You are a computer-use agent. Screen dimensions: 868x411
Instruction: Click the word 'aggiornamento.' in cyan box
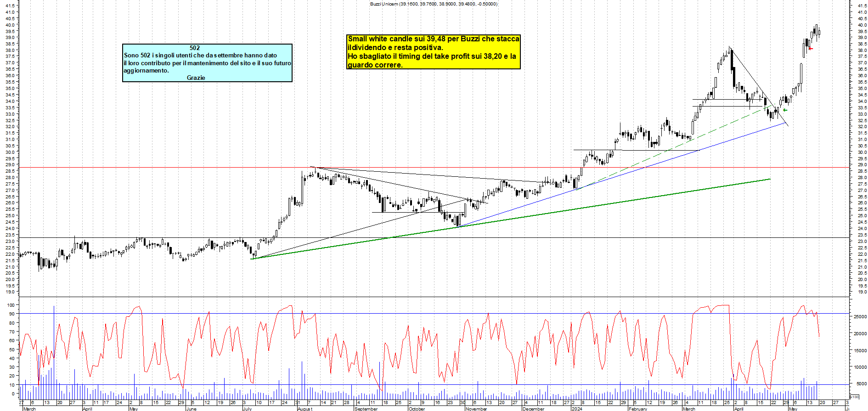(147, 70)
